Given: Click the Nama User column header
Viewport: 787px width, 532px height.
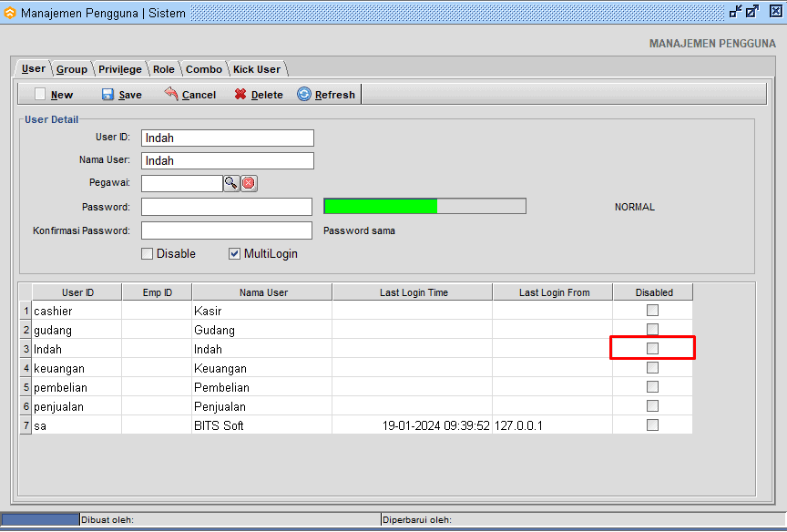Looking at the screenshot, I should pyautogui.click(x=263, y=292).
